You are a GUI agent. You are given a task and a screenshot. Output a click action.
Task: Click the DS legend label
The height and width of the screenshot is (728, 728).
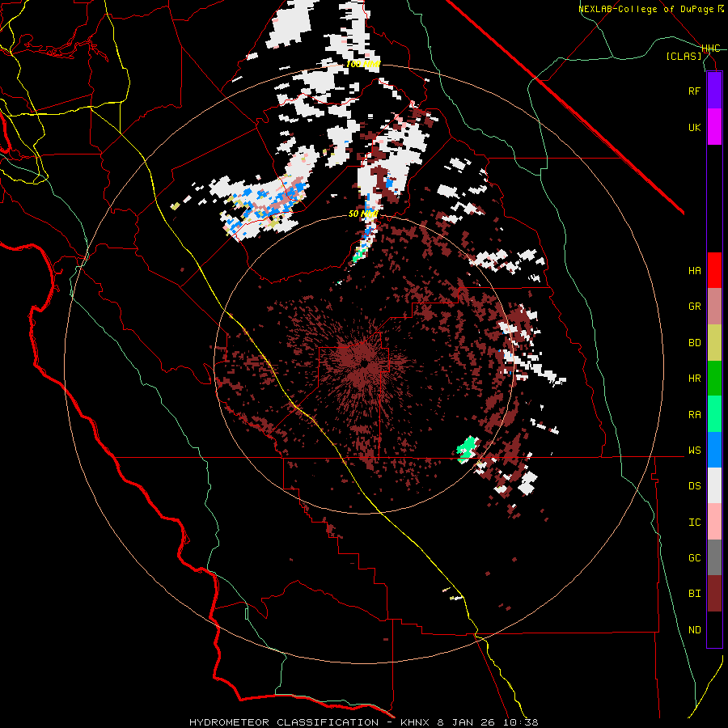tap(694, 486)
